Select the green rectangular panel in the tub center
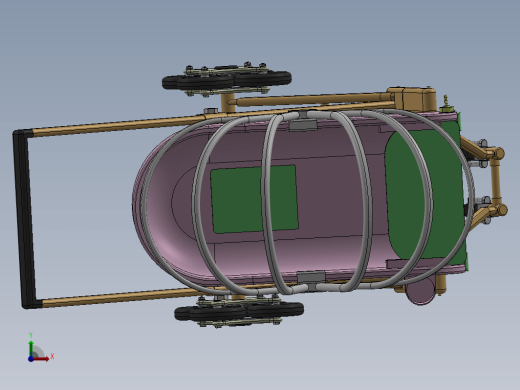Screen dimensions: 520x390 (254, 199)
